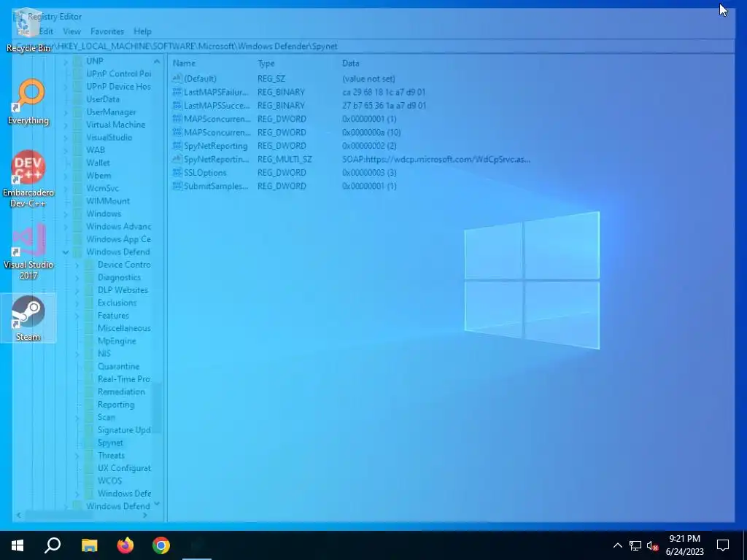The width and height of the screenshot is (747, 560).
Task: Select the Reporting key
Action: click(116, 405)
